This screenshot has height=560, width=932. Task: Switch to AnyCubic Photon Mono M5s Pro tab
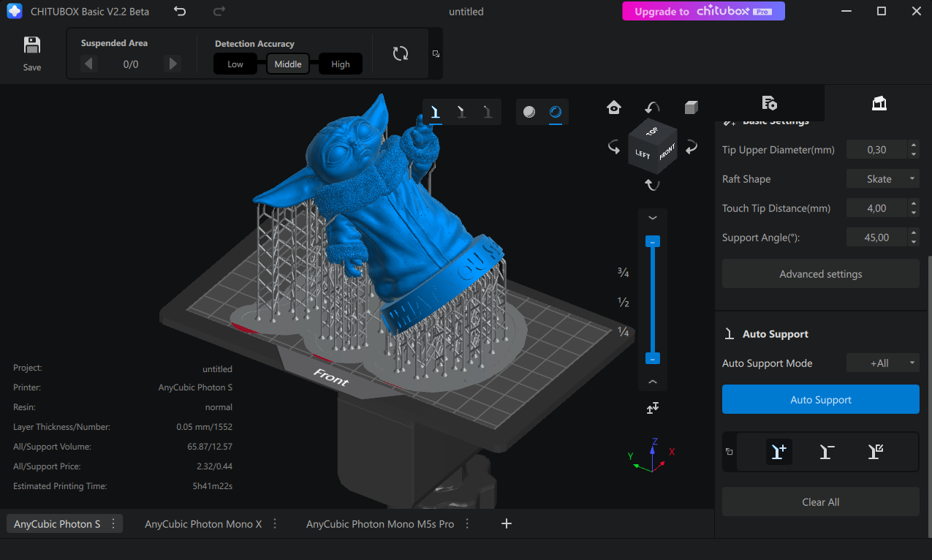coord(379,524)
